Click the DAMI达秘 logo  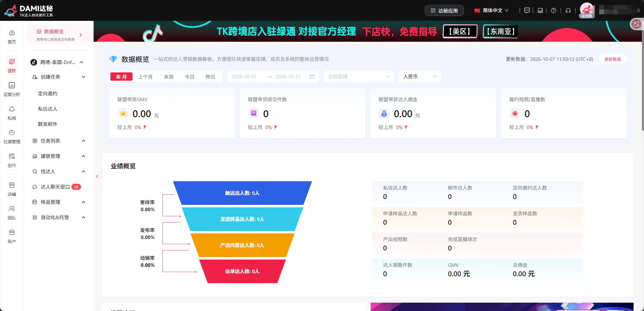click(29, 10)
